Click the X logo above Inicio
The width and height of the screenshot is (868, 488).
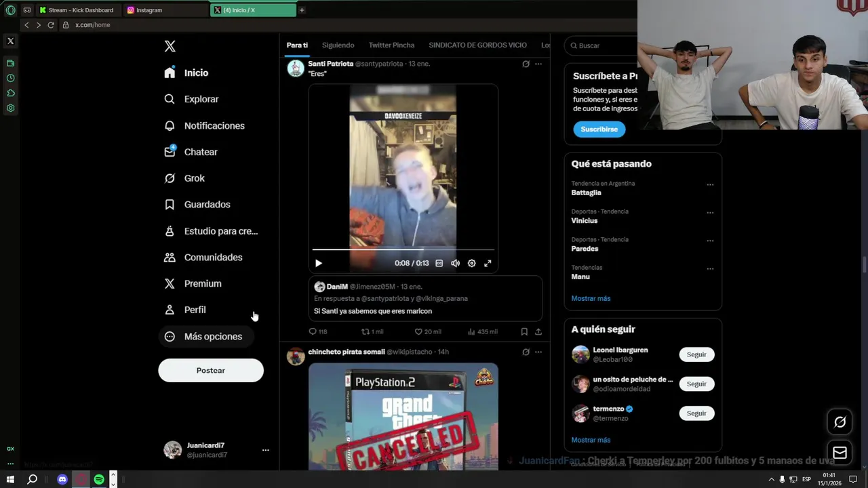pos(170,46)
